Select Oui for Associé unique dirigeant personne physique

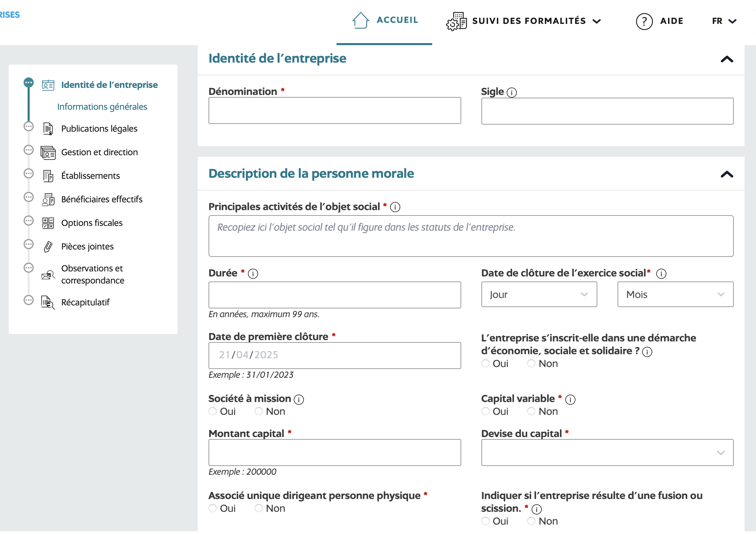[x=213, y=508]
